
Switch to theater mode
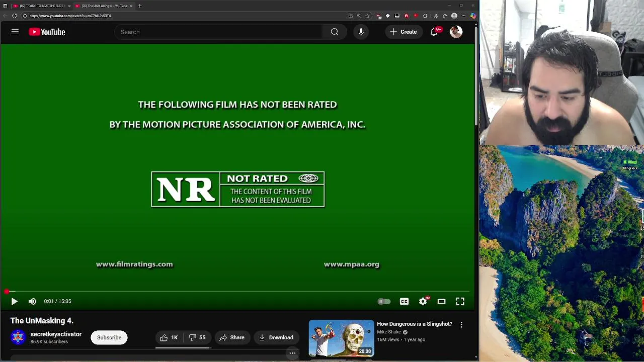click(441, 301)
